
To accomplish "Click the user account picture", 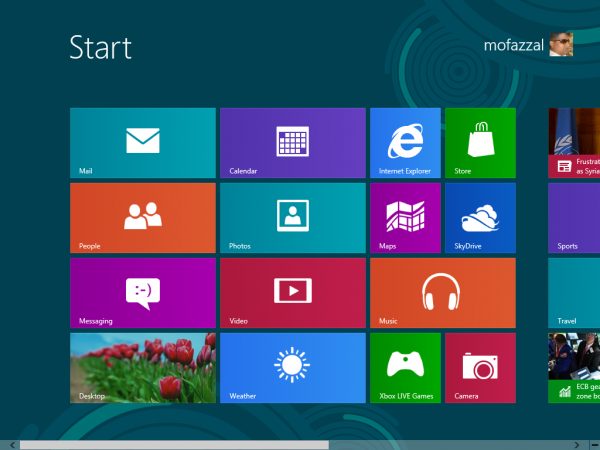I will pos(561,44).
